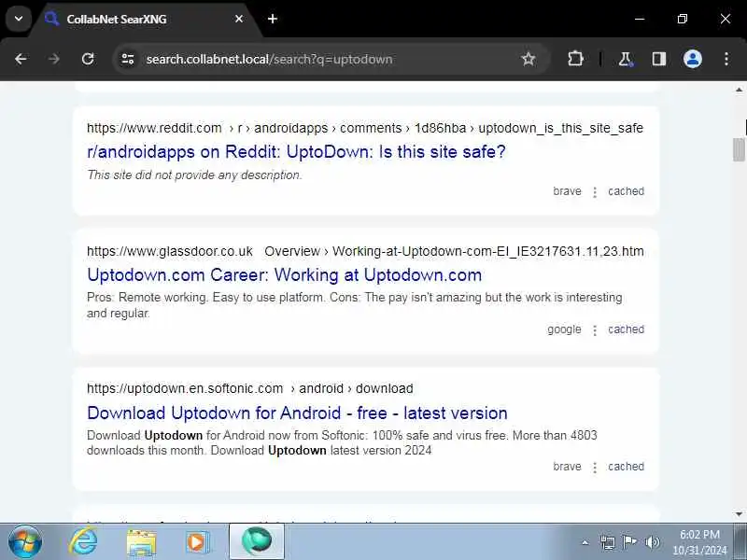Expand options dots on Softonic result
The height and width of the screenshot is (560, 747).
(x=595, y=468)
